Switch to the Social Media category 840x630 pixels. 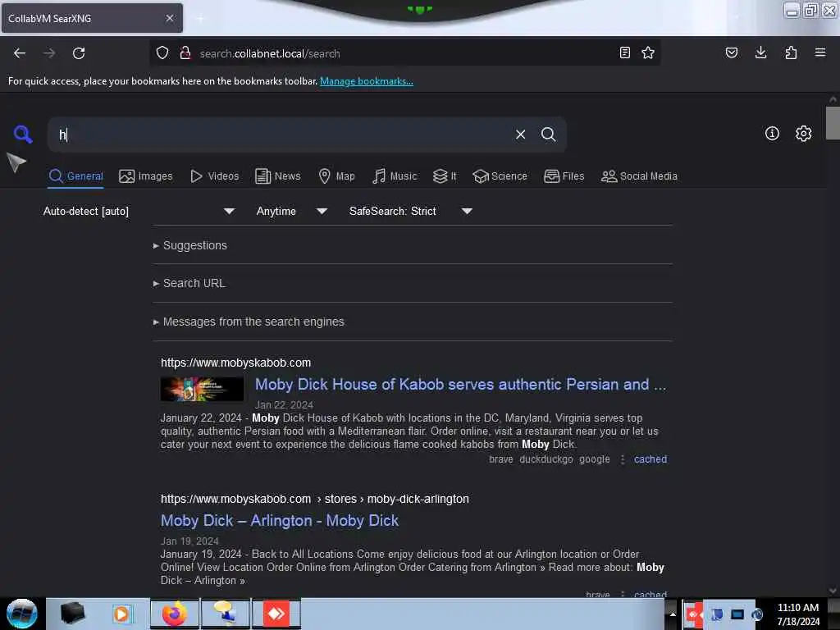pos(639,176)
